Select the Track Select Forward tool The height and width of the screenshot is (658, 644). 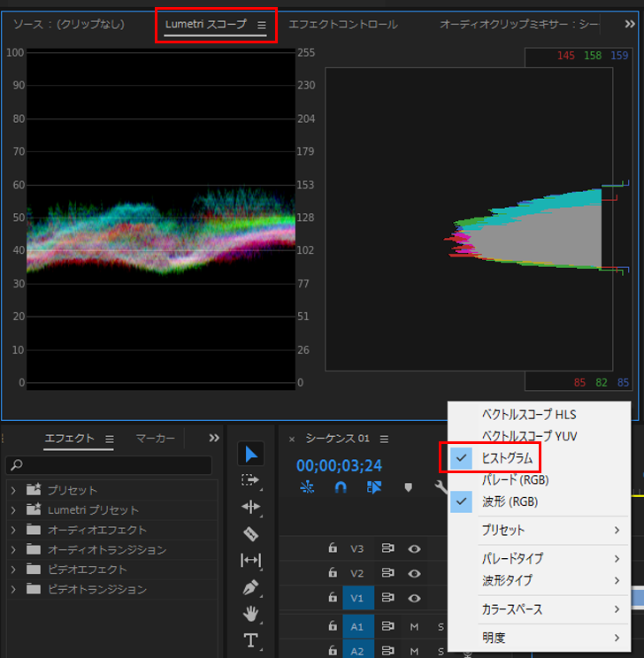click(250, 480)
